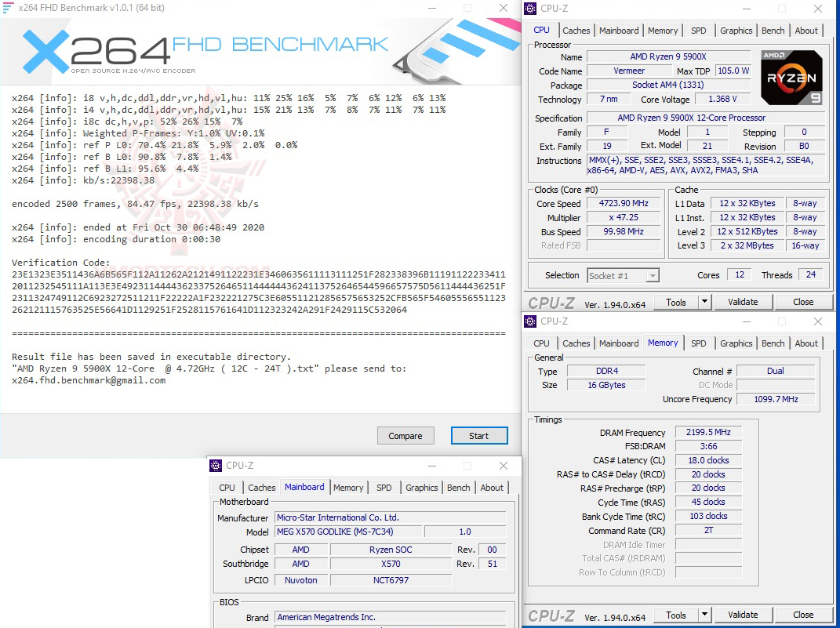
Task: Open Caches tab in CPU-Z Memory window
Action: pyautogui.click(x=576, y=343)
